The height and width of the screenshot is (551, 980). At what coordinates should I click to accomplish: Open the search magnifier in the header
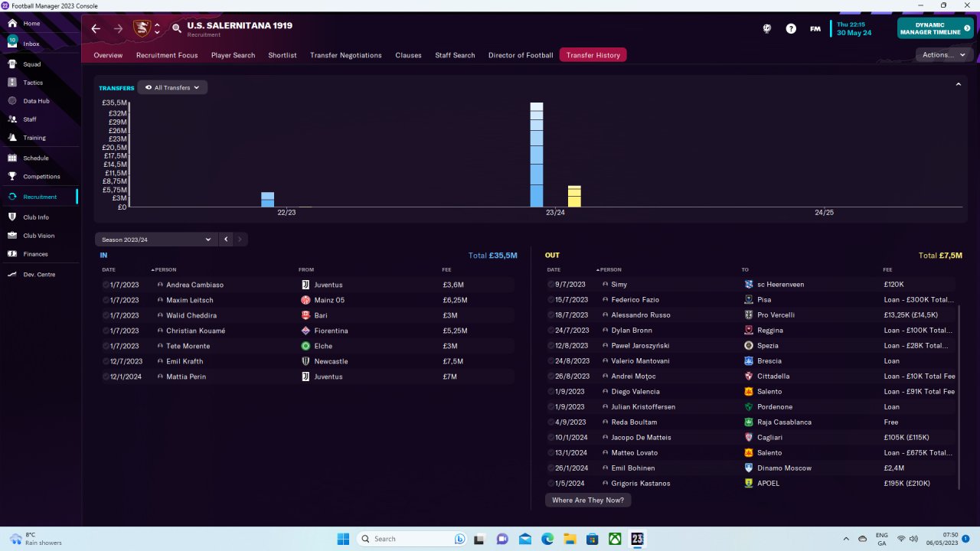177,28
